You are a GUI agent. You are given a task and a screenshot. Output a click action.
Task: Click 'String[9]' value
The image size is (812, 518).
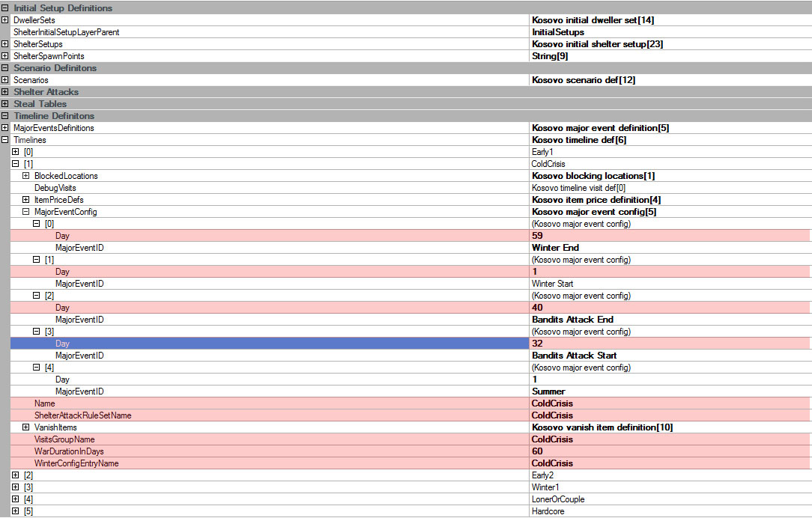(x=549, y=56)
